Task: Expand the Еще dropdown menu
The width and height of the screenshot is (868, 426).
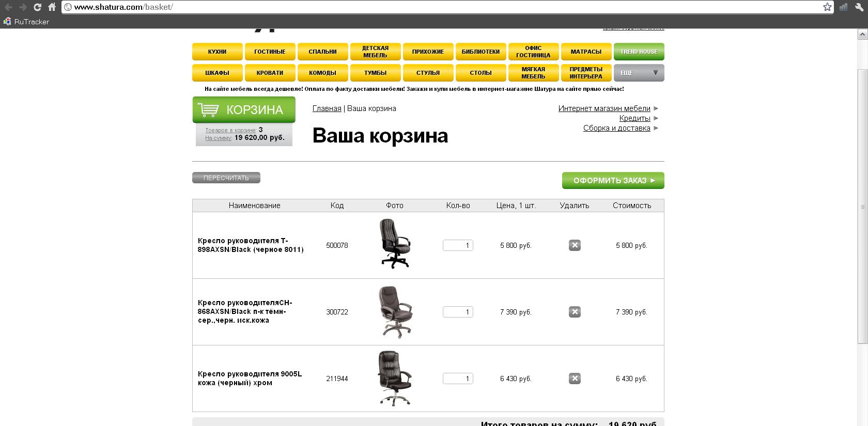Action: 639,73
